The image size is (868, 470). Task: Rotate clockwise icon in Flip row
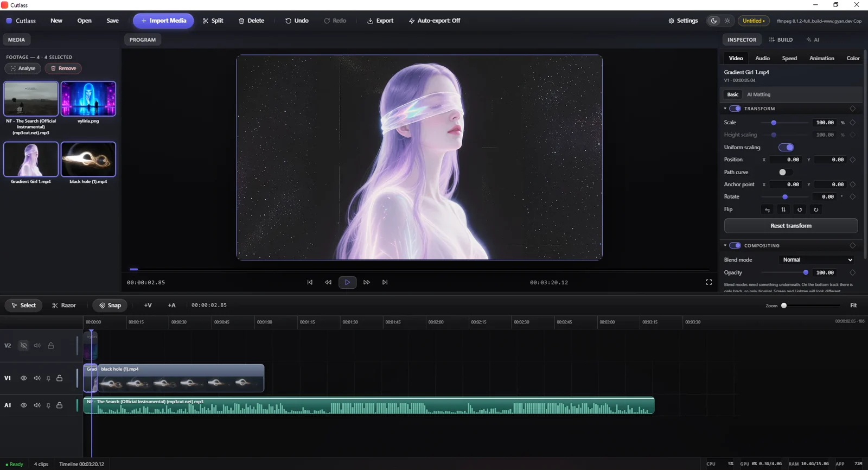pos(816,209)
